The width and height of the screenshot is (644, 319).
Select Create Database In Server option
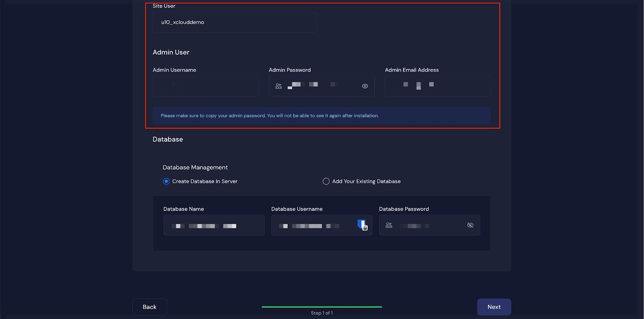(166, 181)
